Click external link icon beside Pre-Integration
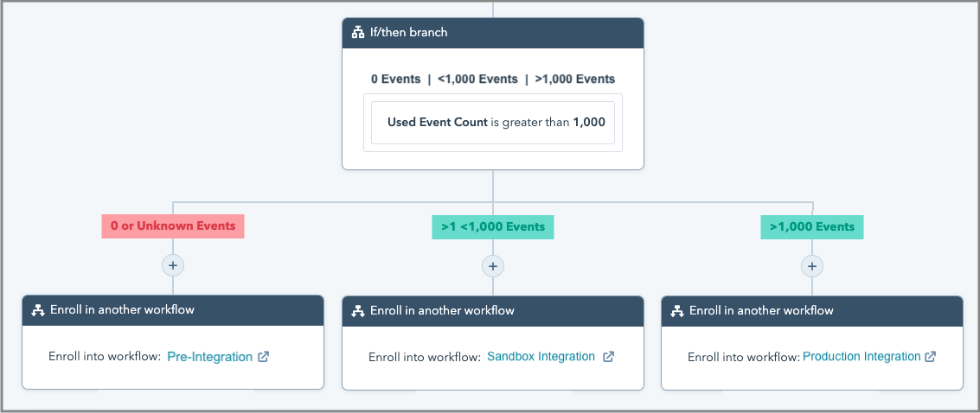Screen dimensions: 980x413 click(264, 357)
